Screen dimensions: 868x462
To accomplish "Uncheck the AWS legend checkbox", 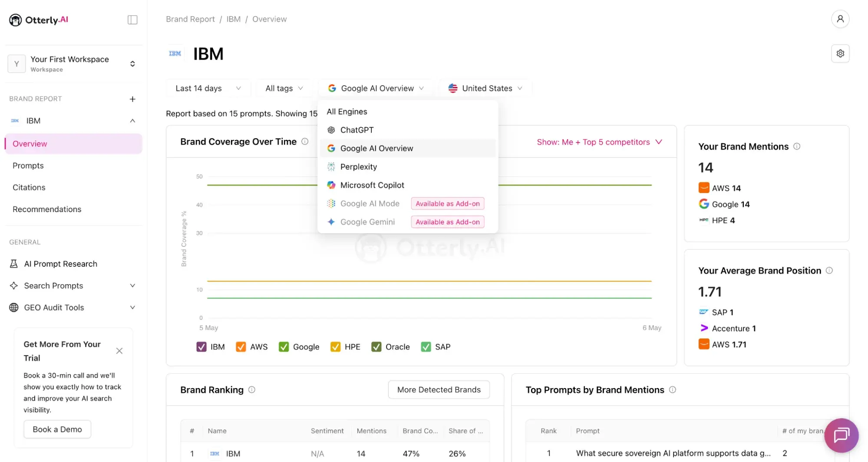I will coord(241,347).
